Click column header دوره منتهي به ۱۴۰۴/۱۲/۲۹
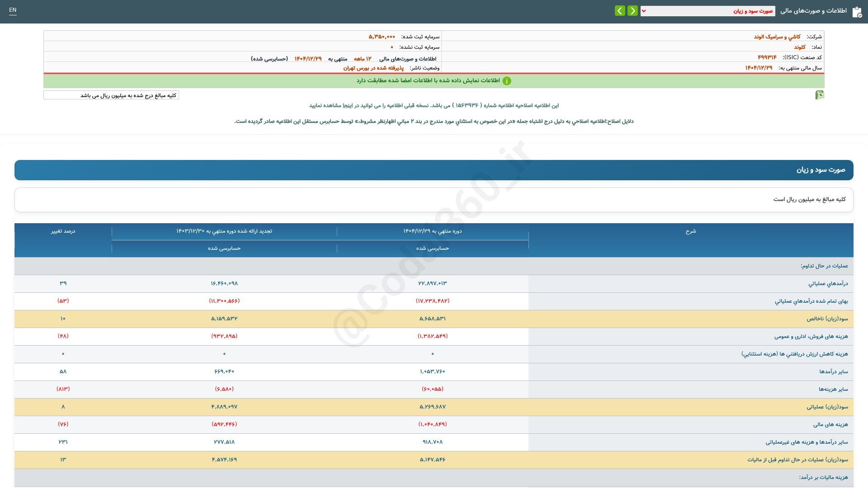 (x=433, y=231)
